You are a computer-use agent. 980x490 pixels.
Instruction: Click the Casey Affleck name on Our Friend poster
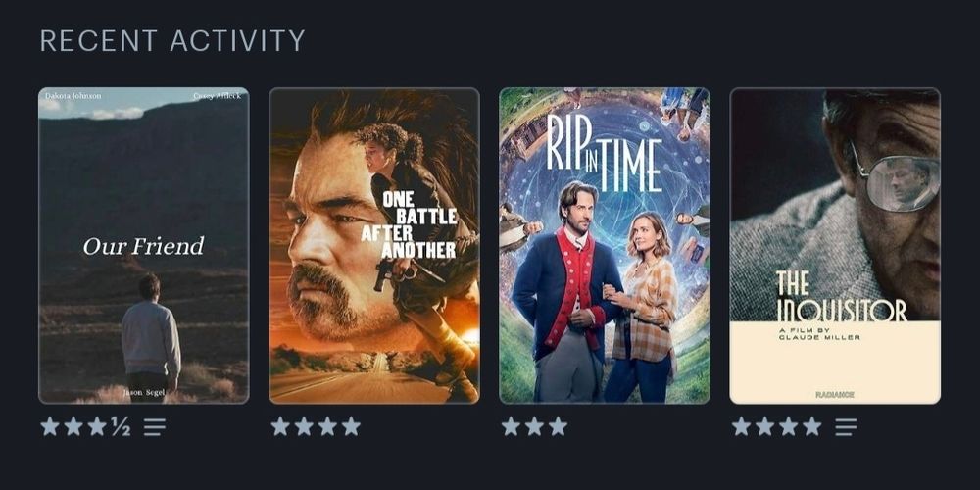217,96
